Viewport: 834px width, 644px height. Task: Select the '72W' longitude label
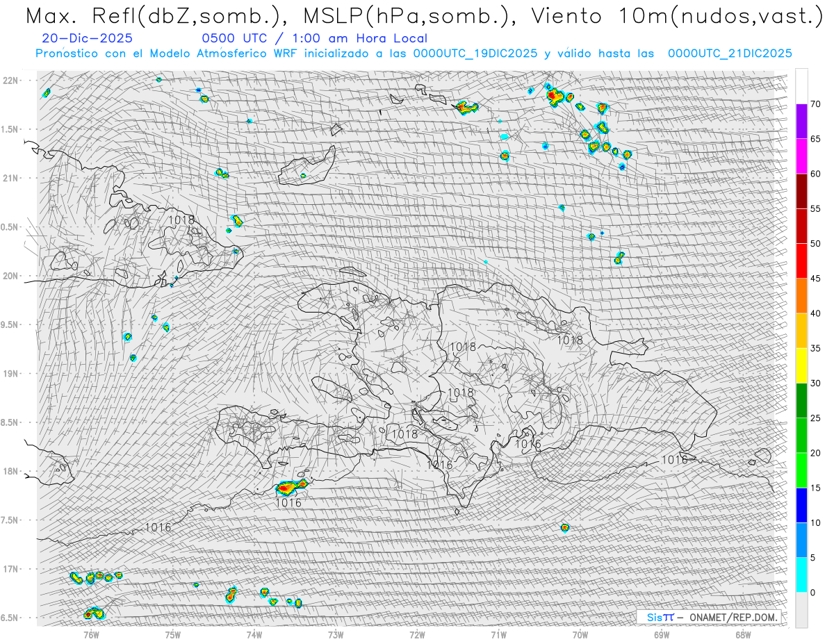click(x=417, y=634)
